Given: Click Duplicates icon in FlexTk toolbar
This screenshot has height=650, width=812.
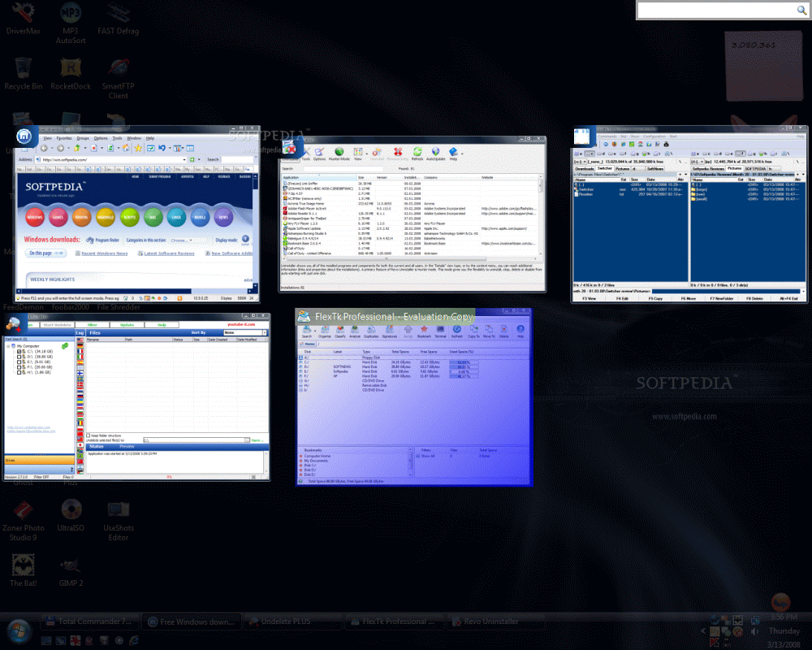Looking at the screenshot, I should 371,331.
